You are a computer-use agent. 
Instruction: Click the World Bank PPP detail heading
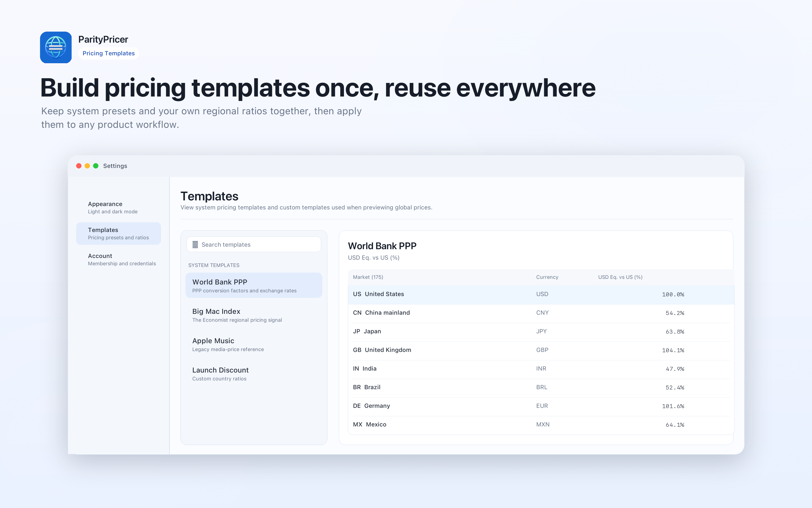coord(382,246)
